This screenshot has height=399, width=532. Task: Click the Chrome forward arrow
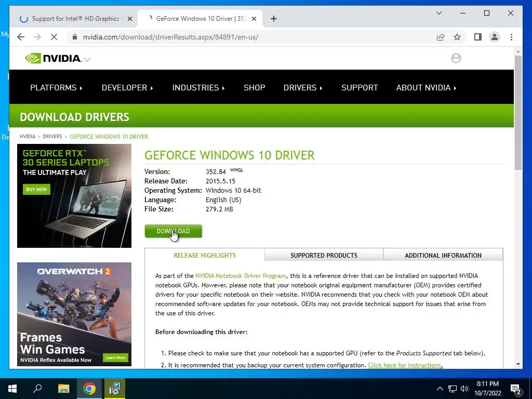pos(37,37)
